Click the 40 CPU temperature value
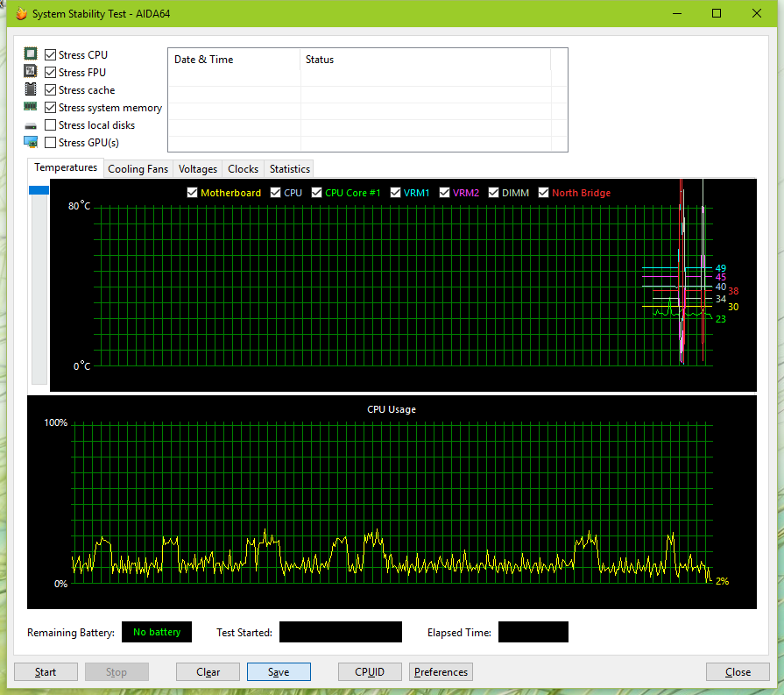Screen dimensions: 784x695 coord(721,287)
